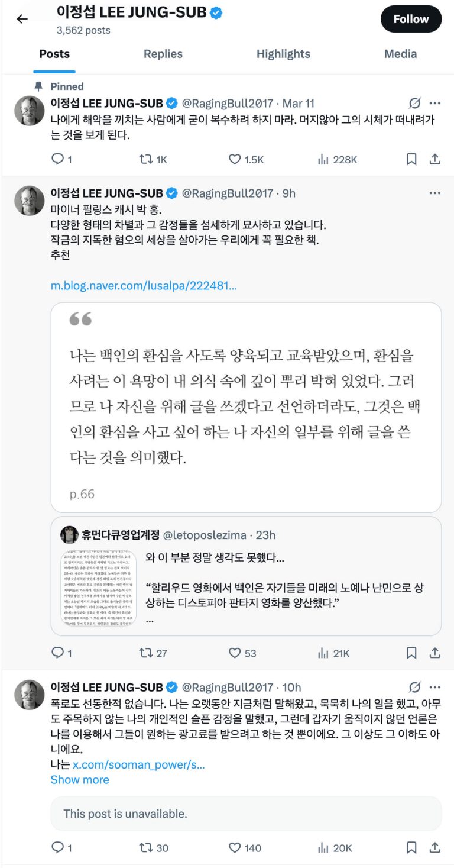Select the Highlights tab
The height and width of the screenshot is (868, 454).
click(284, 54)
